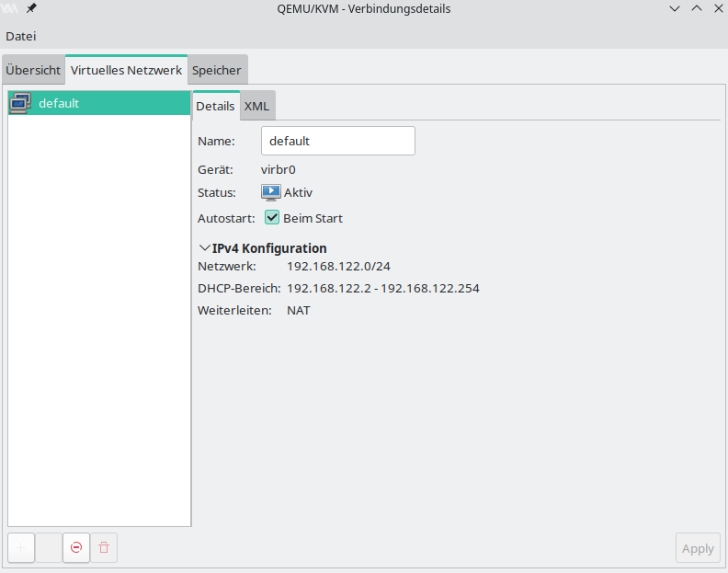Screen dimensions: 728x573
Task: Click the stop network red icon
Action: click(76, 548)
